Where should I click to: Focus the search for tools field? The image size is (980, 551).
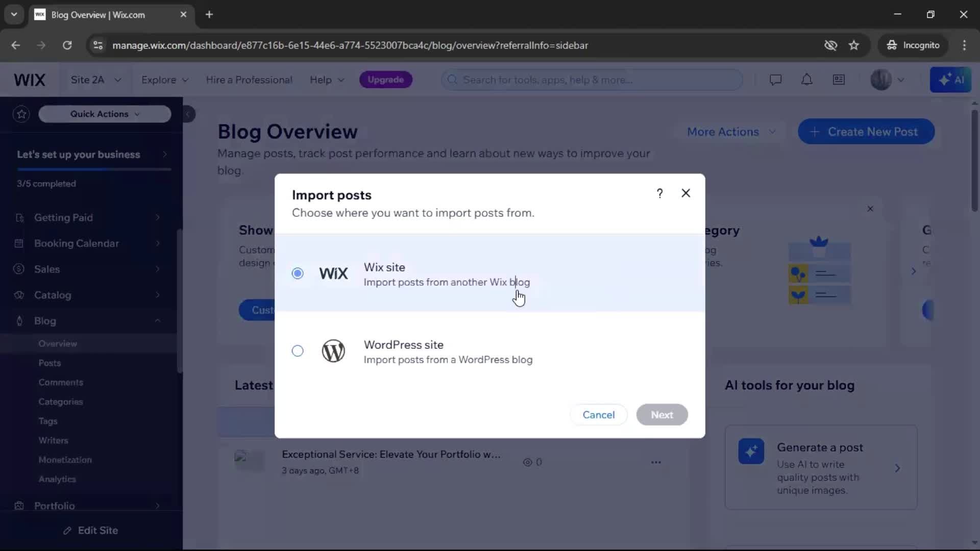[x=592, y=80]
